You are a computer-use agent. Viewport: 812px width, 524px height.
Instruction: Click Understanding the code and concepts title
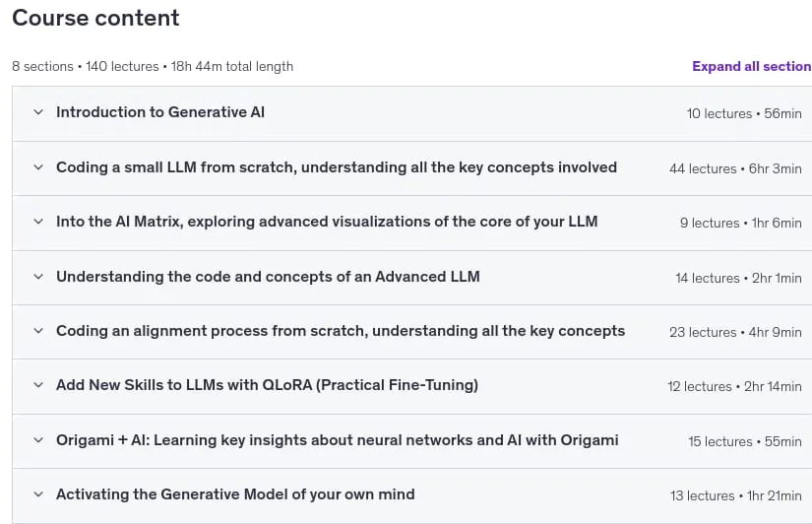268,277
